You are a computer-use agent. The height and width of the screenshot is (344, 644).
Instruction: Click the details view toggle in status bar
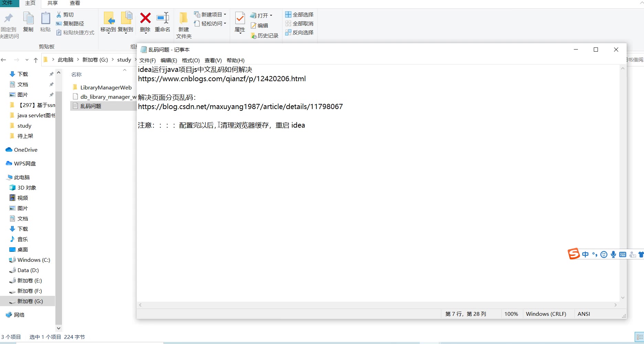click(x=640, y=337)
